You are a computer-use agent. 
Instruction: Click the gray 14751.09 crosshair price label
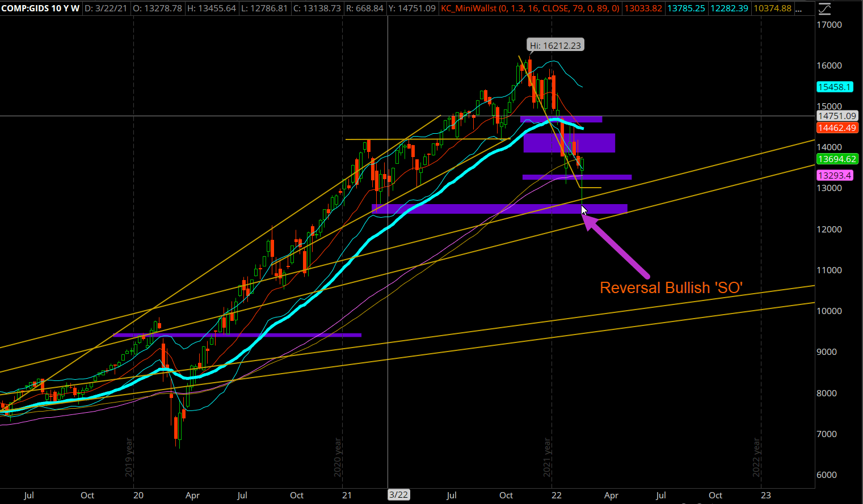(836, 116)
